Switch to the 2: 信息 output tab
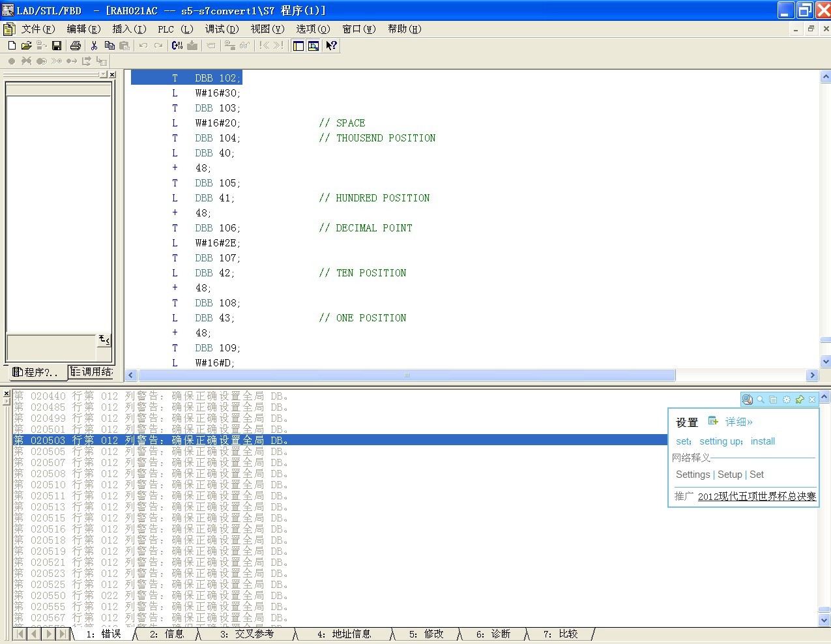831x644 pixels. pyautogui.click(x=166, y=634)
